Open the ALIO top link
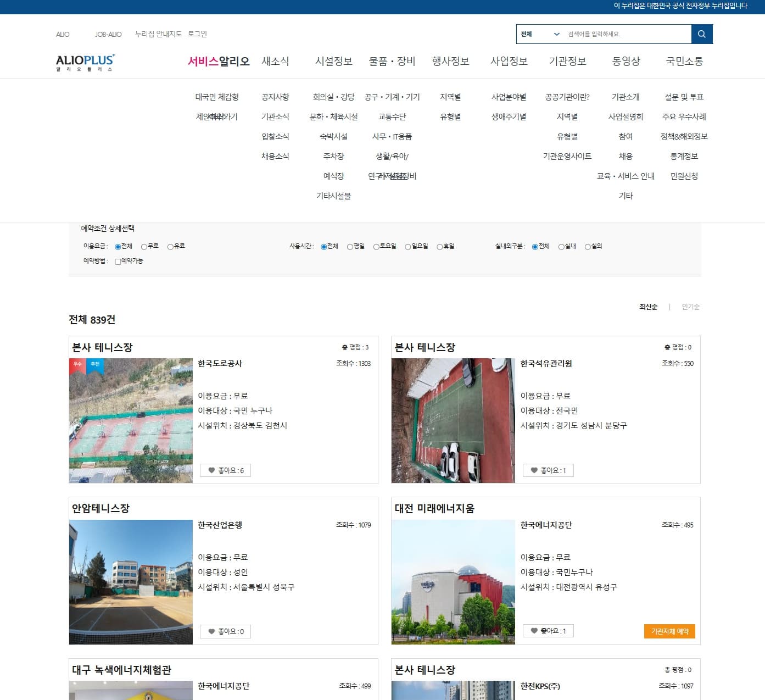765x700 pixels. click(x=63, y=34)
